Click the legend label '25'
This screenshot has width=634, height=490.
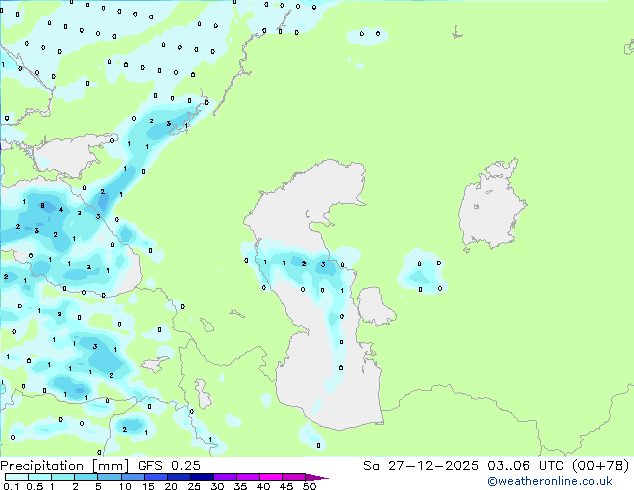(x=194, y=486)
